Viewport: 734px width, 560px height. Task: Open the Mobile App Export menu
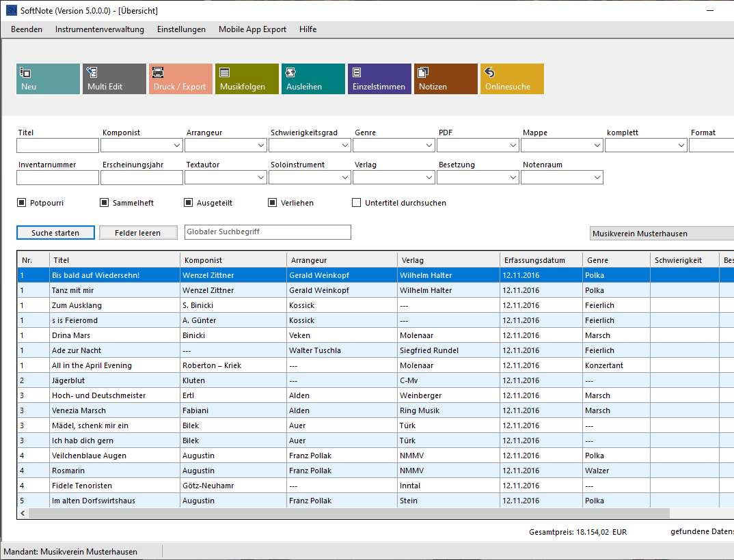point(252,29)
